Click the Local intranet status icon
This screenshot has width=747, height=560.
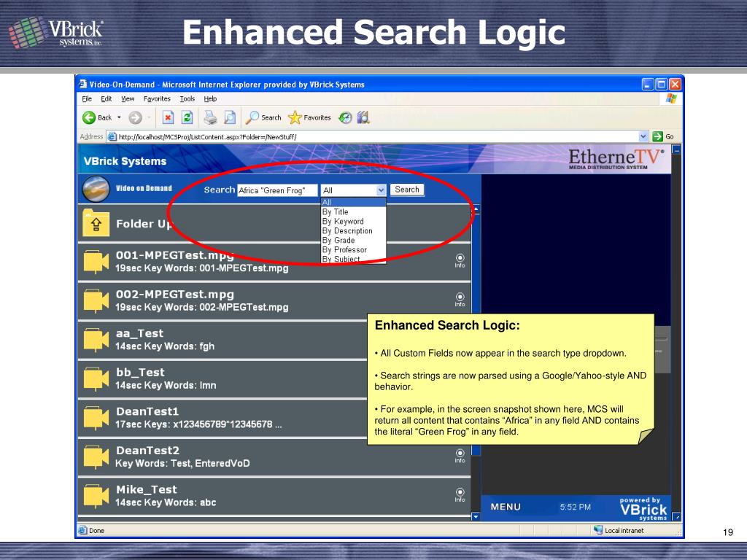(x=598, y=530)
